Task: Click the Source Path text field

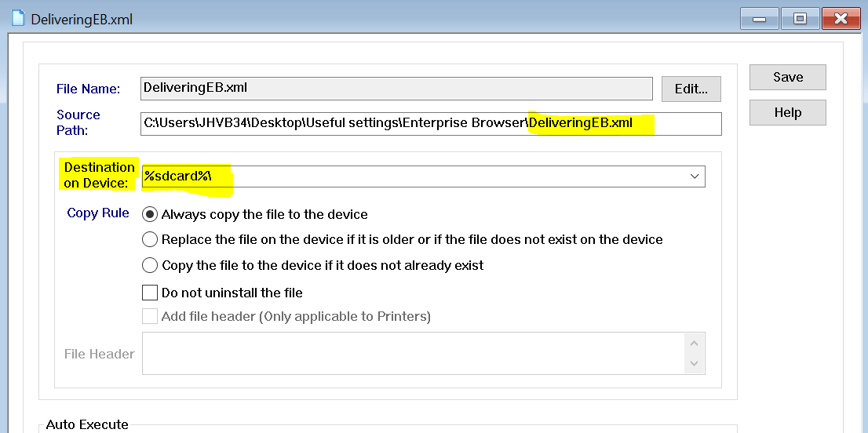Action: click(x=430, y=123)
